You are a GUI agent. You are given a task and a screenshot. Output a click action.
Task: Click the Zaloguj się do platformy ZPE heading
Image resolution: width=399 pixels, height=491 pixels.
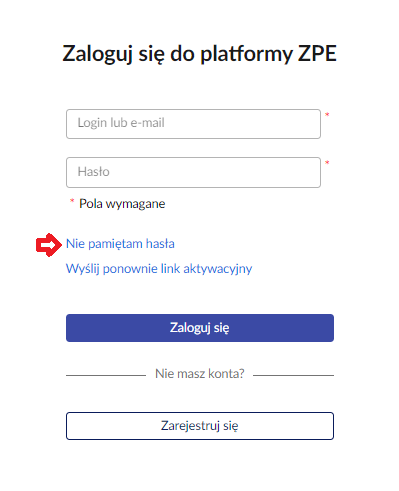199,54
